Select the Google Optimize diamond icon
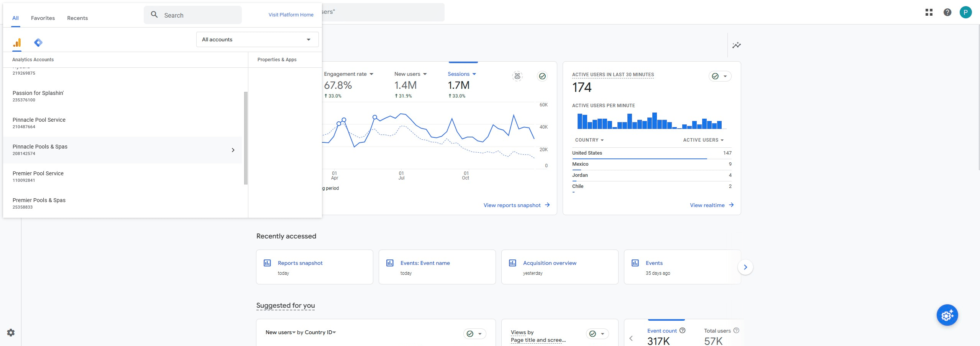Screen dimensions: 980x346 click(x=38, y=42)
